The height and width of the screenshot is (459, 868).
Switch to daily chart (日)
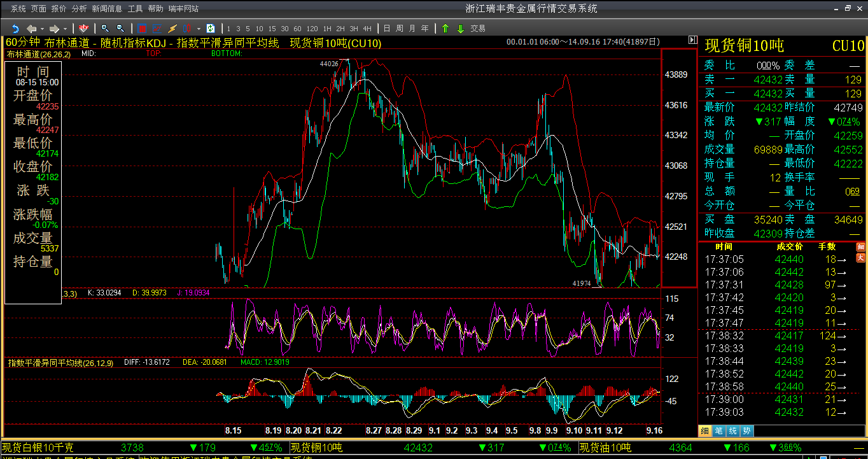[x=386, y=29]
